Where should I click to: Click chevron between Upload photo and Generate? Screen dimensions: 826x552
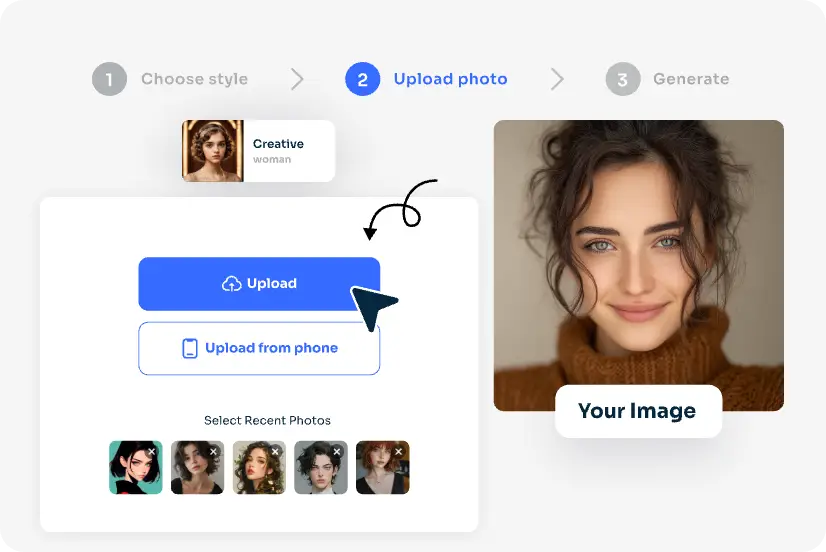point(557,79)
